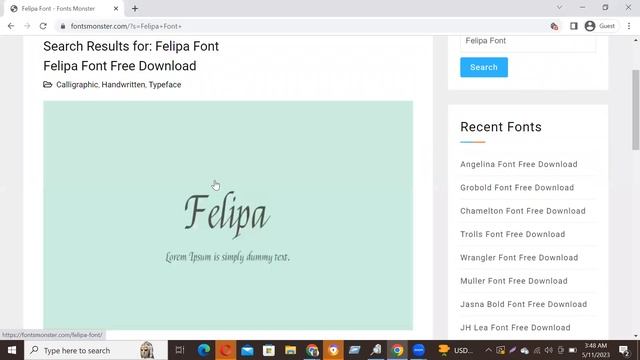This screenshot has height=360, width=640.
Task: Open the Typeface category
Action: point(165,84)
